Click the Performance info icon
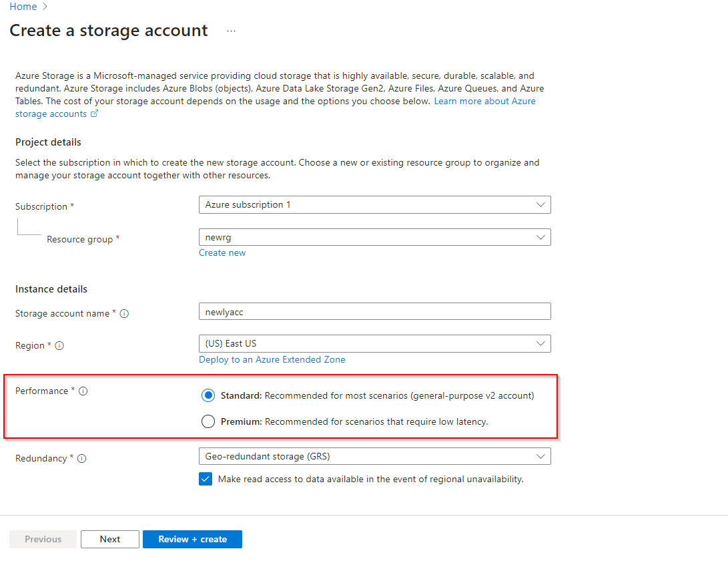This screenshot has height=563, width=728. tap(83, 391)
